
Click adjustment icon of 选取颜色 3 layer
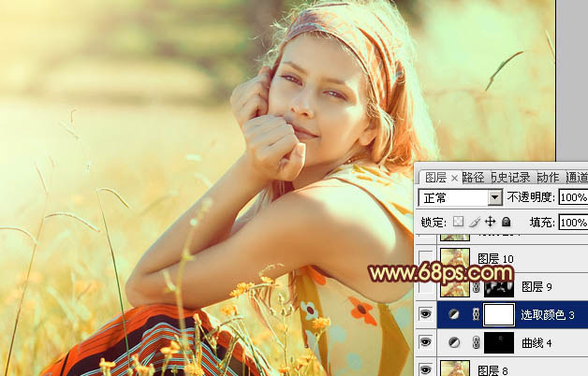coord(454,314)
